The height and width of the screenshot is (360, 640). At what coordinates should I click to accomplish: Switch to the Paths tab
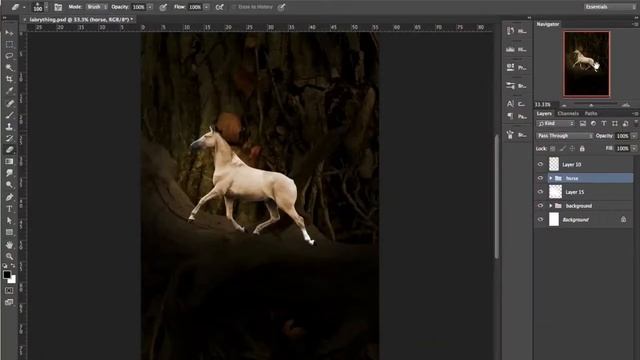click(591, 113)
